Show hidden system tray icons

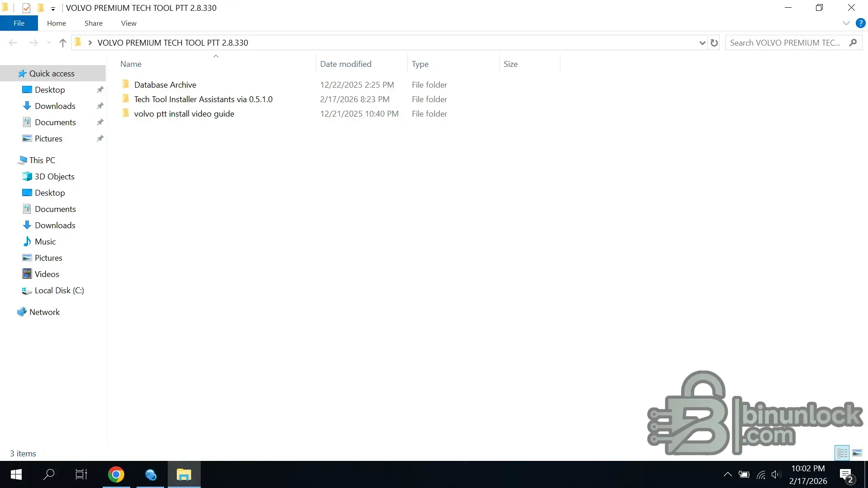pyautogui.click(x=727, y=474)
